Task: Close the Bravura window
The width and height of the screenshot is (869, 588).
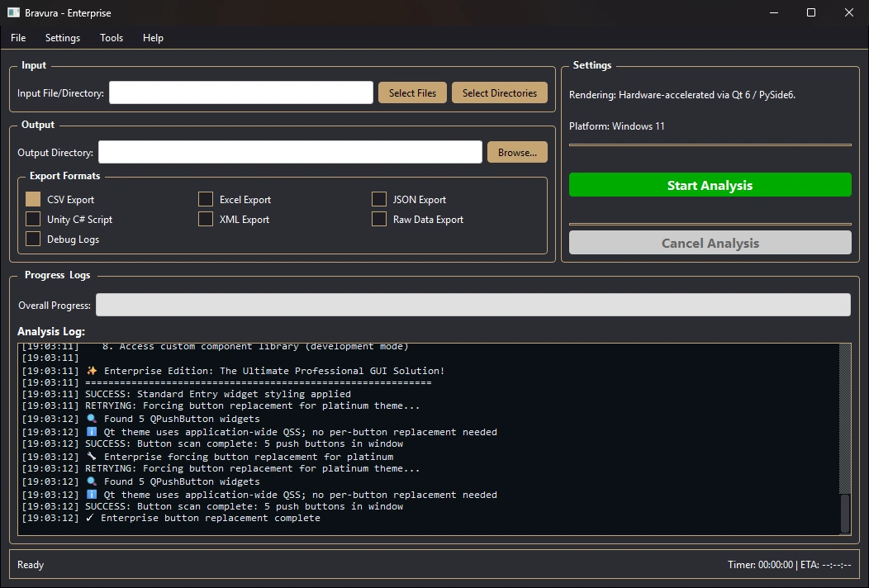Action: click(x=849, y=12)
